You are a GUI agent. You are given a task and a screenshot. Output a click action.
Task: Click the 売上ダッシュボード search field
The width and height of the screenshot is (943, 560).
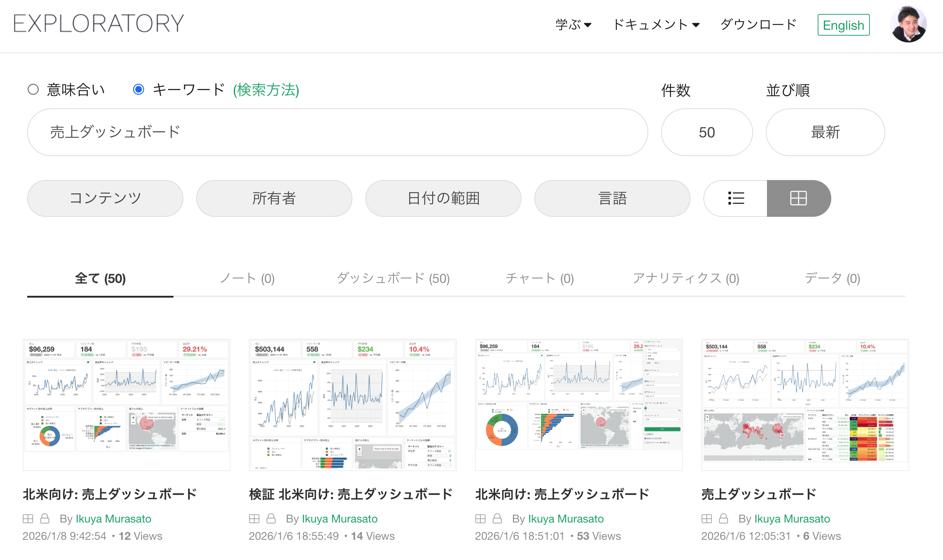pos(337,132)
